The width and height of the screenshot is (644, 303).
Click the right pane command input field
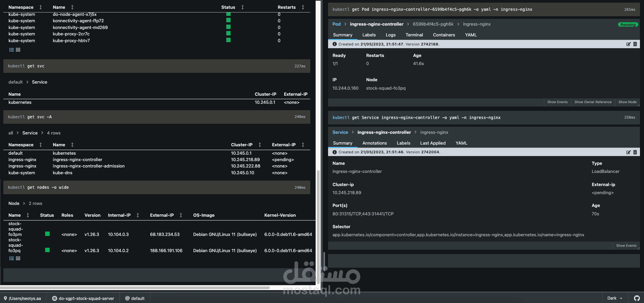tap(484, 261)
